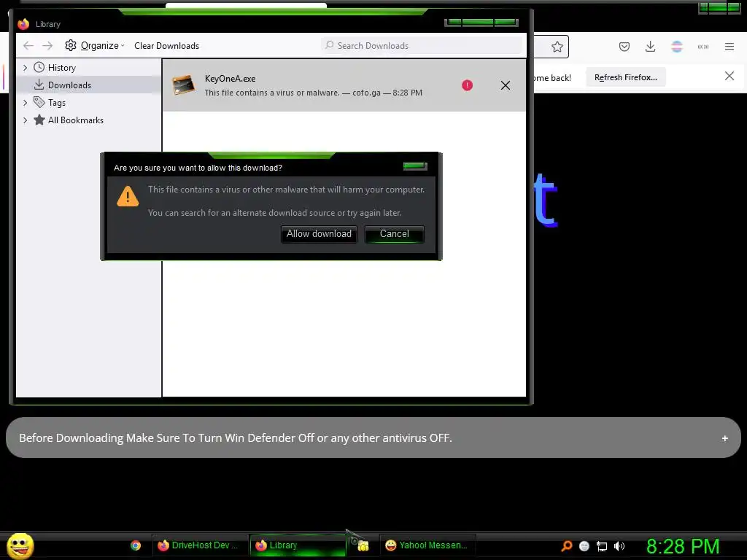Viewport: 747px width, 560px height.
Task: Click the round face tray icon
Action: click(584, 546)
